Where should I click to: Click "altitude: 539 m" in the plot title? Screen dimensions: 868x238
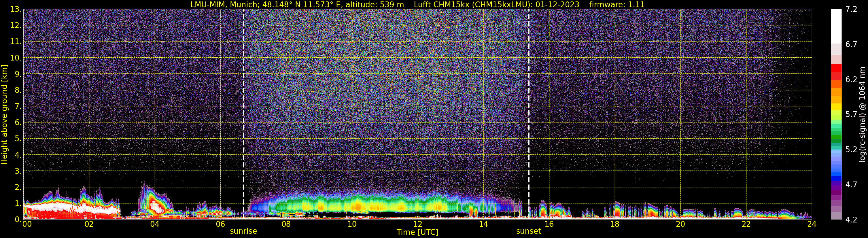[375, 5]
